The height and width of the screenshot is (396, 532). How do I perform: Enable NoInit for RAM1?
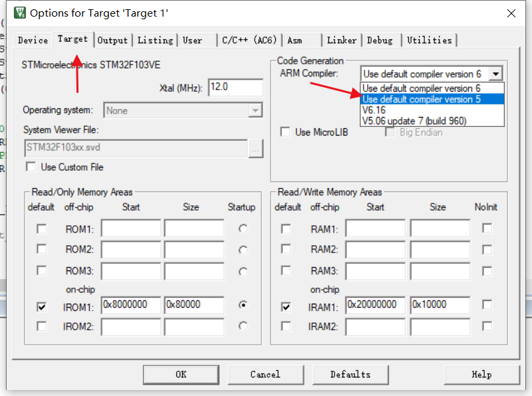(487, 228)
